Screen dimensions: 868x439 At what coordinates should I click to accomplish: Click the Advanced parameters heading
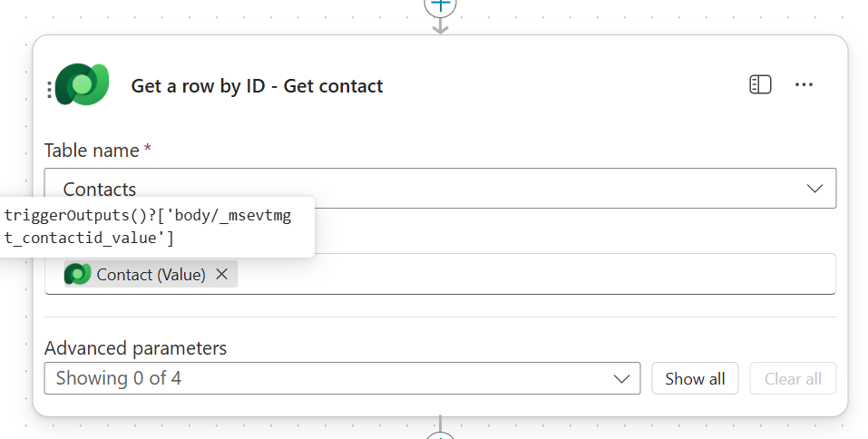(135, 348)
